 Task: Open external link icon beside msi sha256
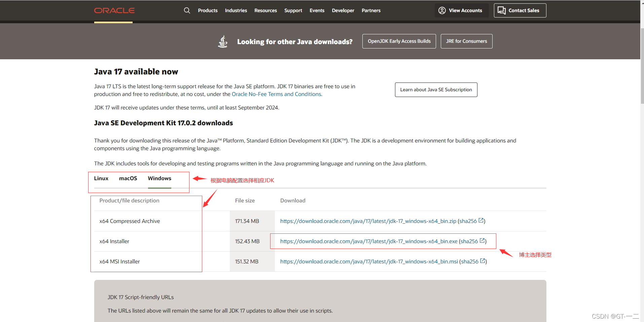[483, 261]
